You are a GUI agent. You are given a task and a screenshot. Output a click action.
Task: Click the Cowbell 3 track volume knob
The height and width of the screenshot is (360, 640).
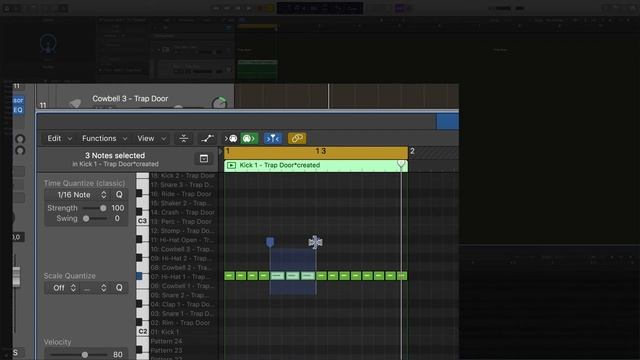point(220,103)
